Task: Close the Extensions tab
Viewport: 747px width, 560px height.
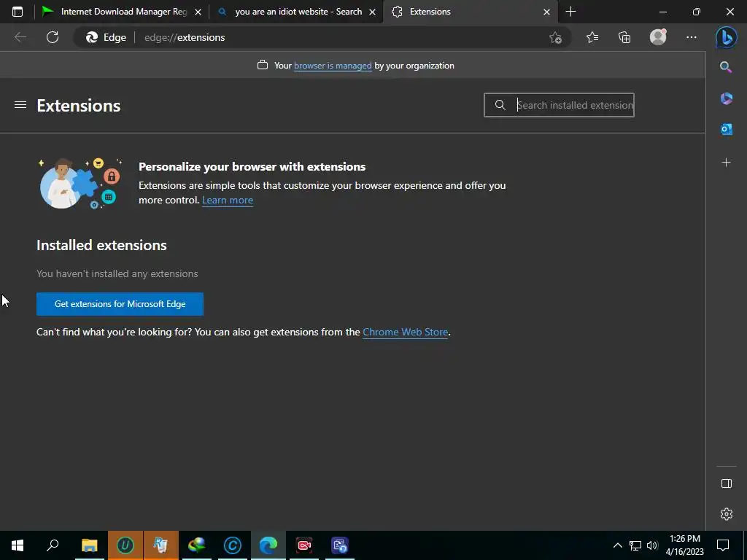Action: click(547, 12)
